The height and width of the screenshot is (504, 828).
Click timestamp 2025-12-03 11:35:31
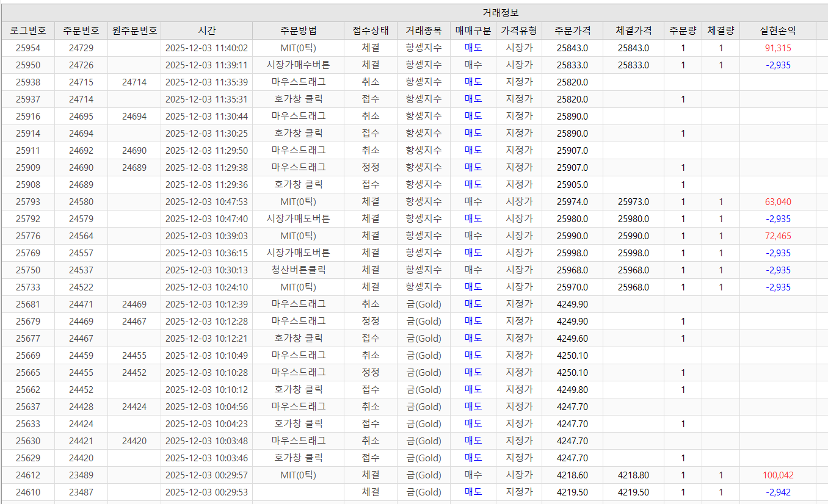point(206,99)
